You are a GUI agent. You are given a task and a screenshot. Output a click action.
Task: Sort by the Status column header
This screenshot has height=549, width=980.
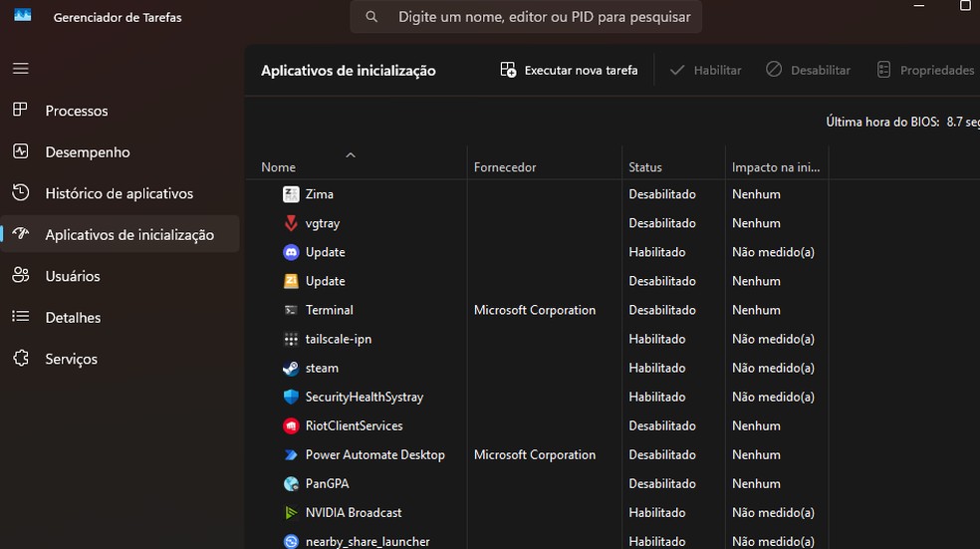pyautogui.click(x=645, y=167)
